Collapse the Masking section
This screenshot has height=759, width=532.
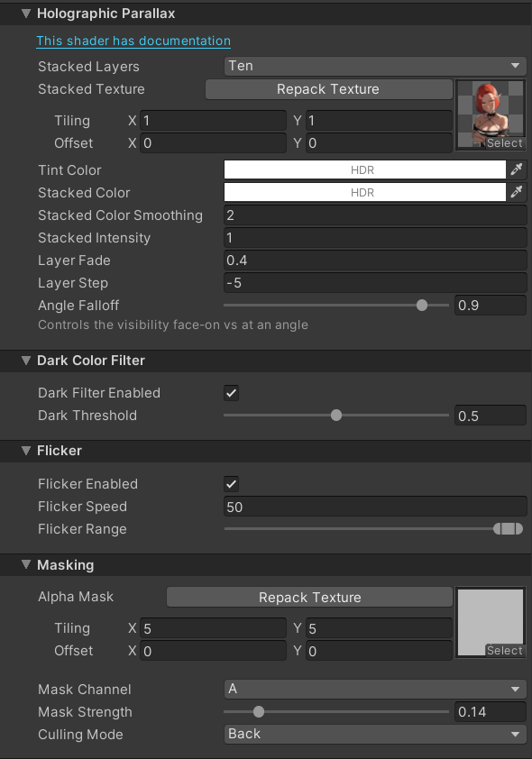click(x=24, y=564)
